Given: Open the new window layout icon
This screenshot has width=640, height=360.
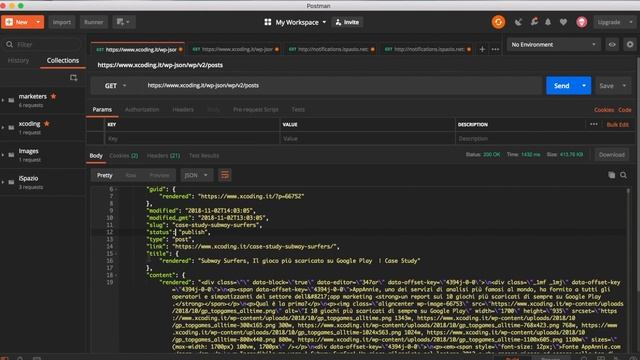Looking at the screenshot, I should (124, 22).
